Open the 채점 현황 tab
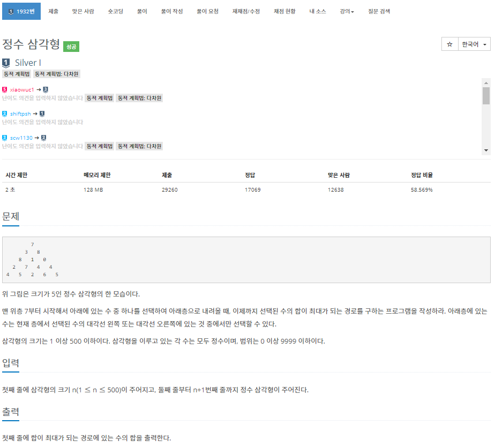The width and height of the screenshot is (495, 448). 285,11
